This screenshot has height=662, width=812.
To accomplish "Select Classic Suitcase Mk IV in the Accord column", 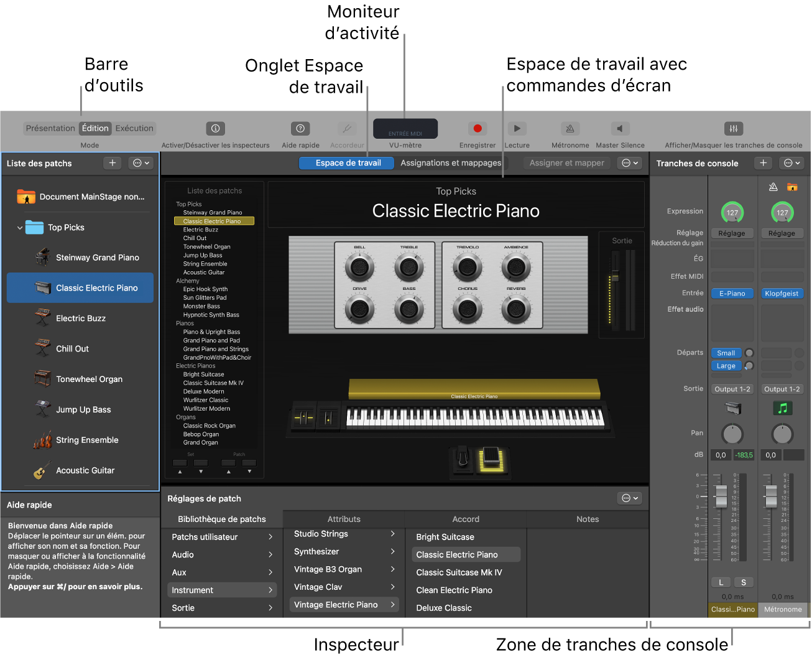I will point(460,572).
